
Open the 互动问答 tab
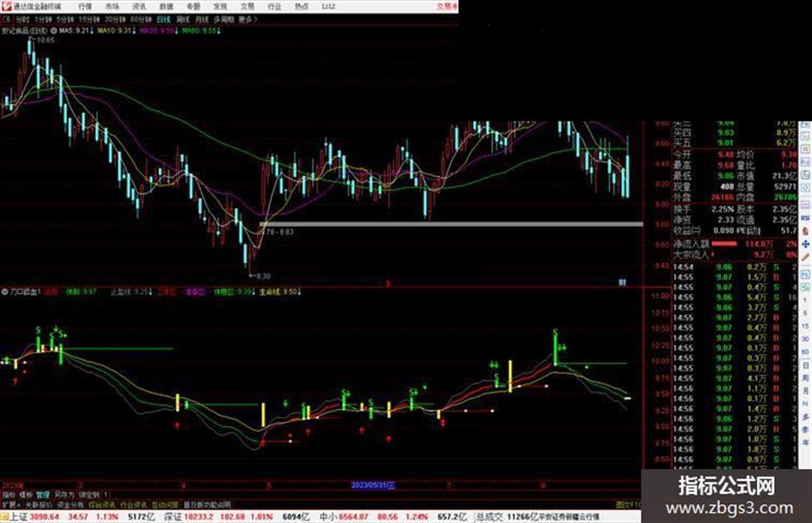click(165, 504)
